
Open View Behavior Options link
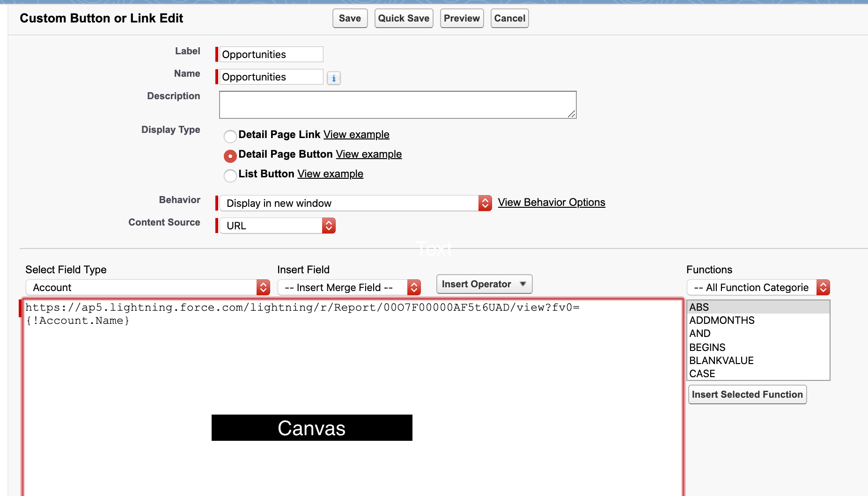551,202
